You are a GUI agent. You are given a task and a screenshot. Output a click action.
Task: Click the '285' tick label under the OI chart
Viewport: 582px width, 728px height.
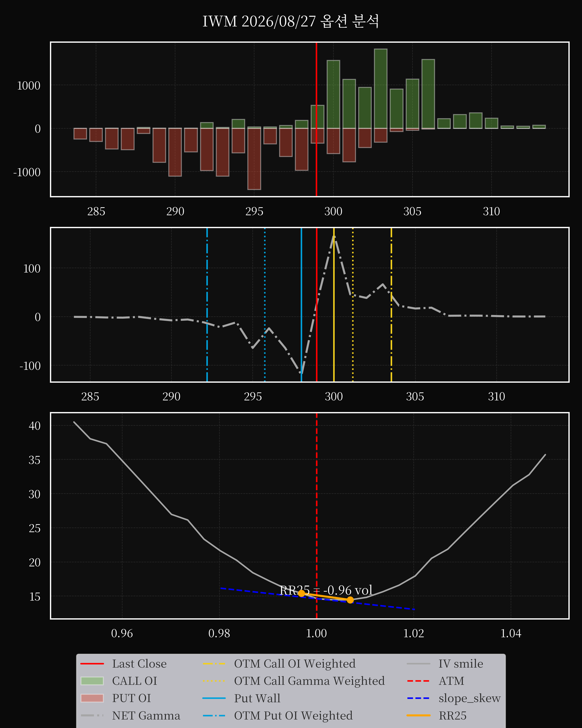pyautogui.click(x=96, y=211)
